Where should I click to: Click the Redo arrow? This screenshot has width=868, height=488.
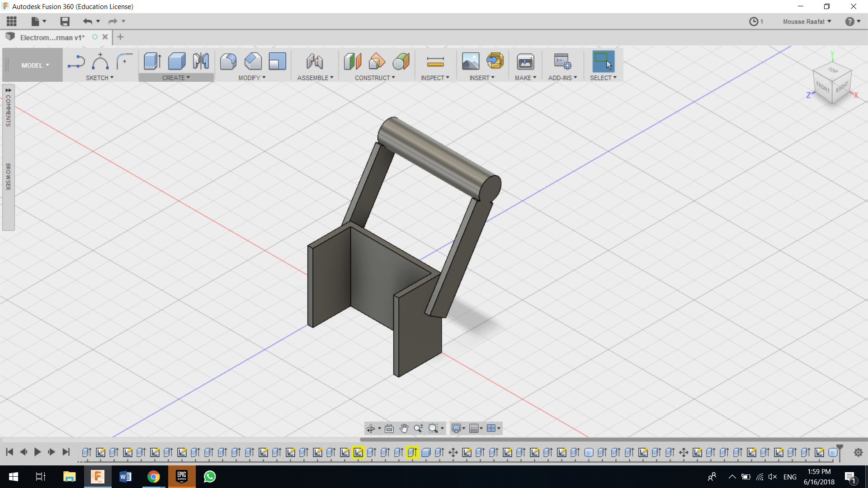pyautogui.click(x=113, y=21)
